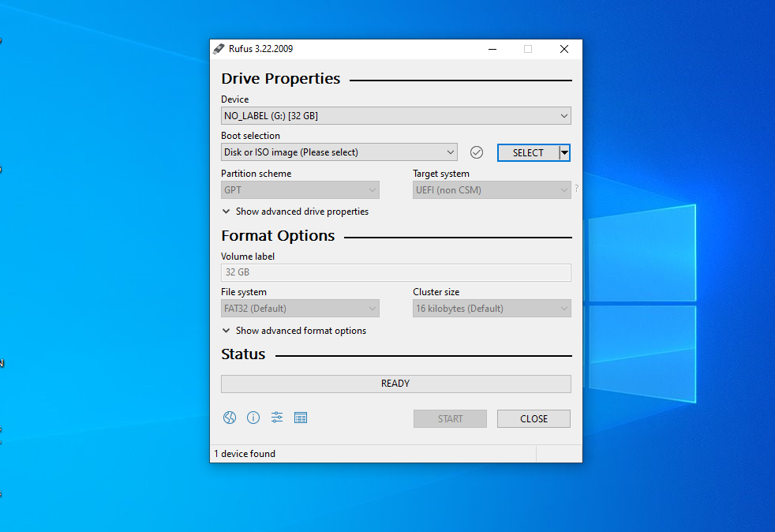Open the SELECT button split arrow
The width and height of the screenshot is (775, 532).
point(564,153)
